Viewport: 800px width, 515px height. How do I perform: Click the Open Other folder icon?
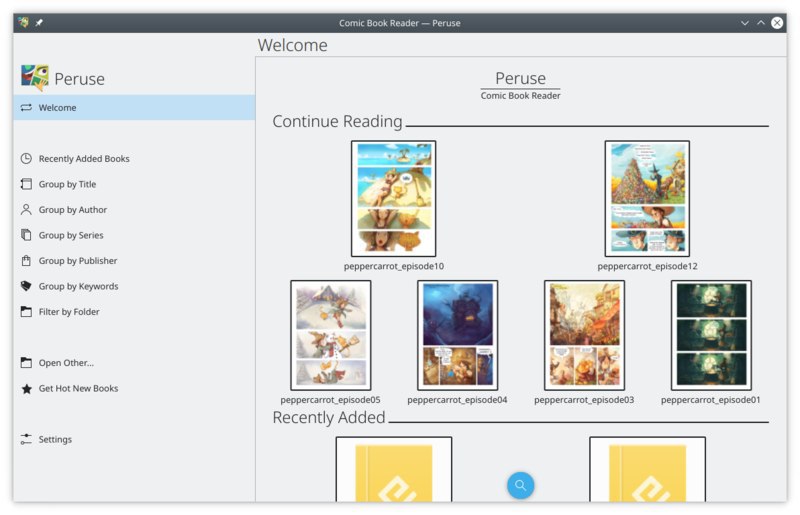tap(26, 363)
